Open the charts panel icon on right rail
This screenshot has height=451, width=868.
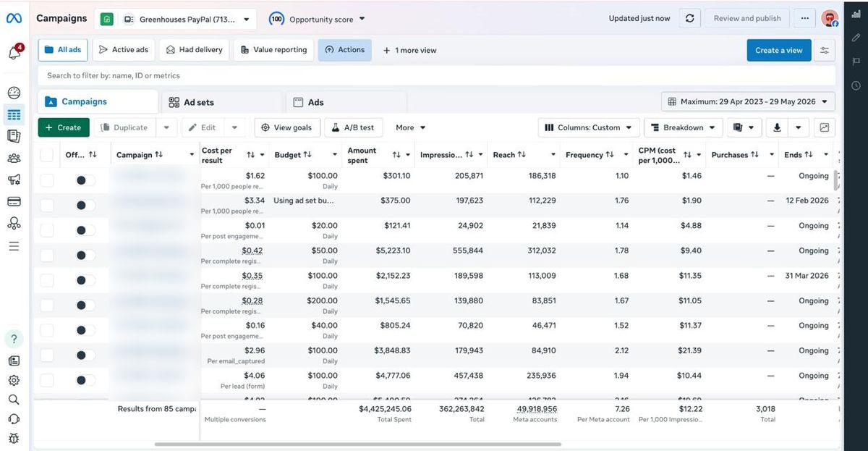point(856,14)
